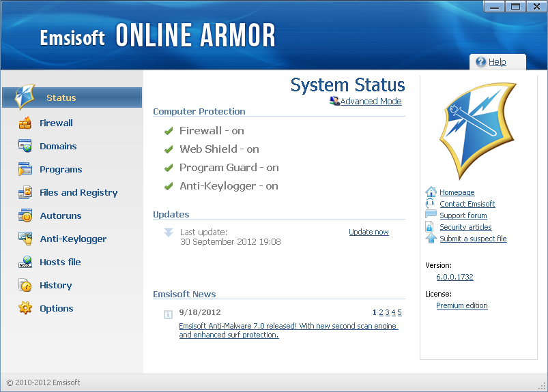The width and height of the screenshot is (548, 392).
Task: Click the Autoruns power icon
Action: point(25,215)
